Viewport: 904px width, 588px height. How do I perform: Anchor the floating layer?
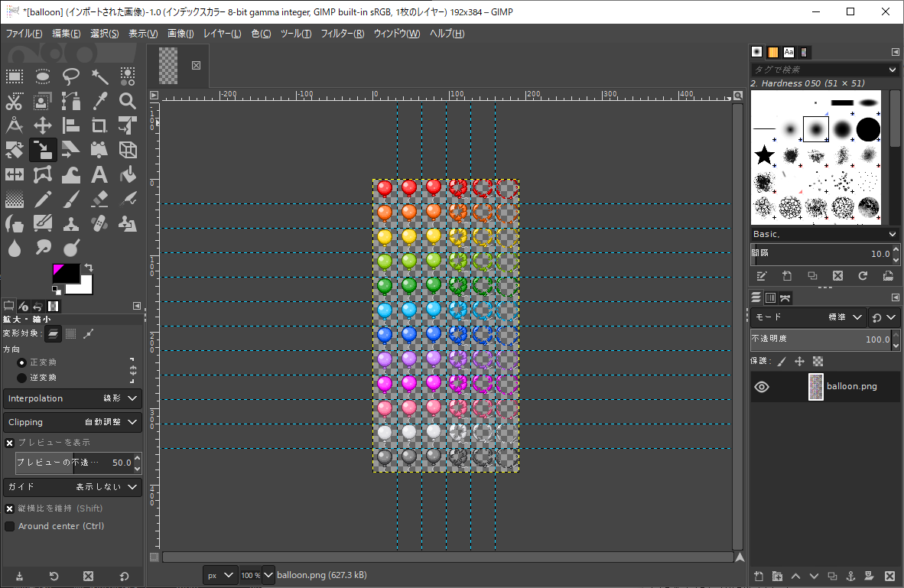coord(850,576)
